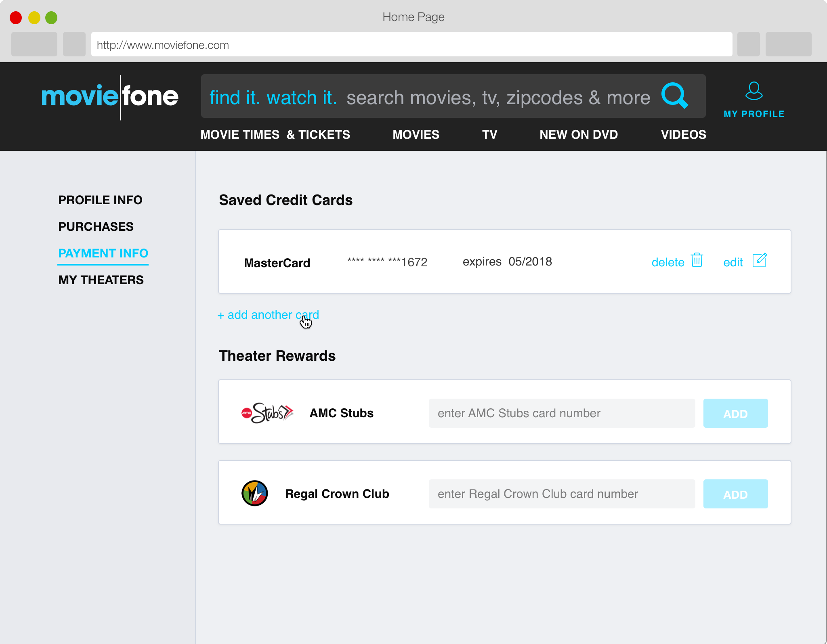Screen dimensions: 827x644
Task: Open the My Profile user icon
Action: click(x=754, y=91)
